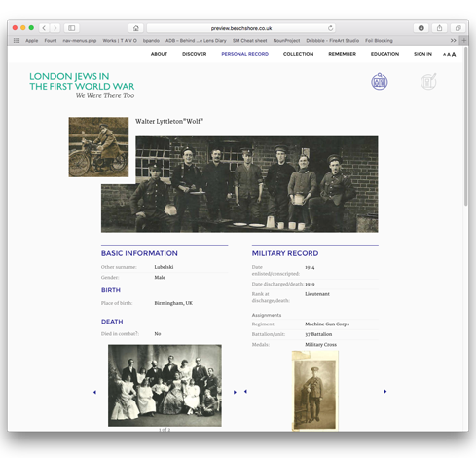Show previous soldier portrait with left arrow
The width and height of the screenshot is (476, 458).
coord(245,391)
